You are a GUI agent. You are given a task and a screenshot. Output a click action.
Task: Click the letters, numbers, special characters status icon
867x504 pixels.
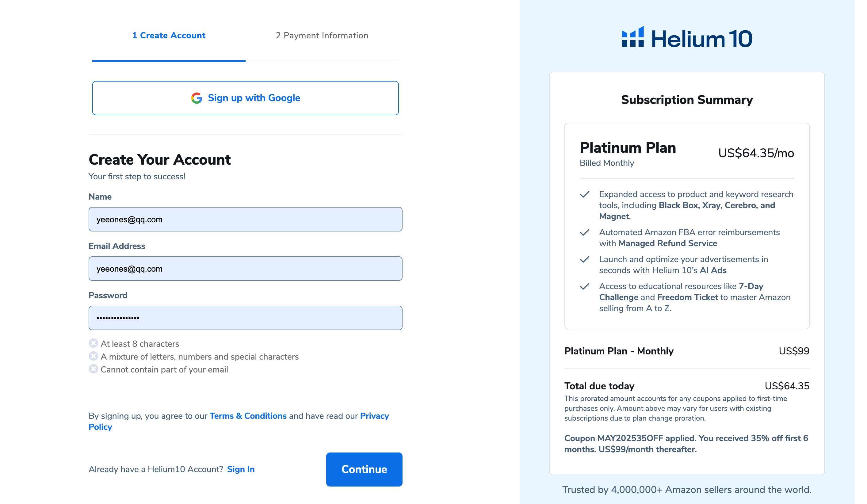click(x=93, y=356)
